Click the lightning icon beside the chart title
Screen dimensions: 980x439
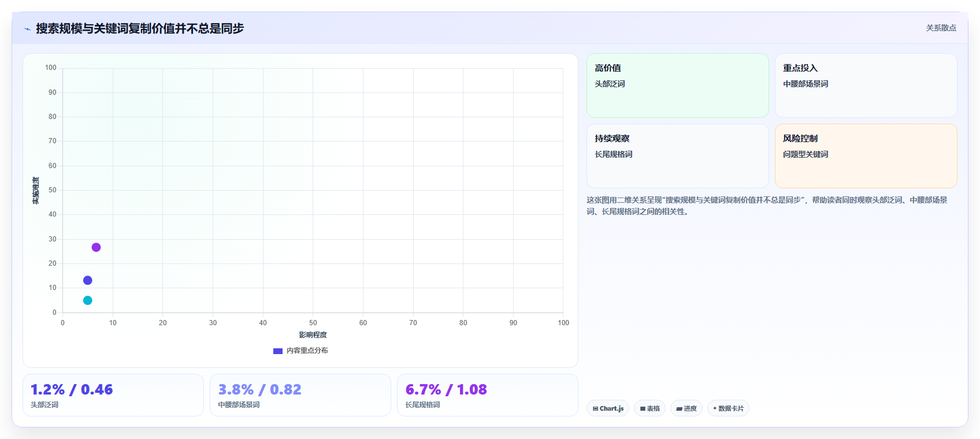27,29
